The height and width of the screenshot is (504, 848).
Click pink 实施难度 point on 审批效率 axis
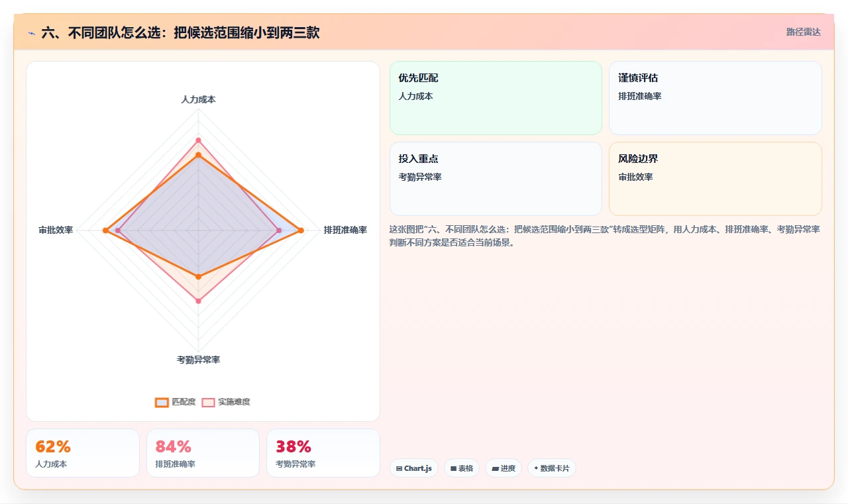[x=118, y=230]
